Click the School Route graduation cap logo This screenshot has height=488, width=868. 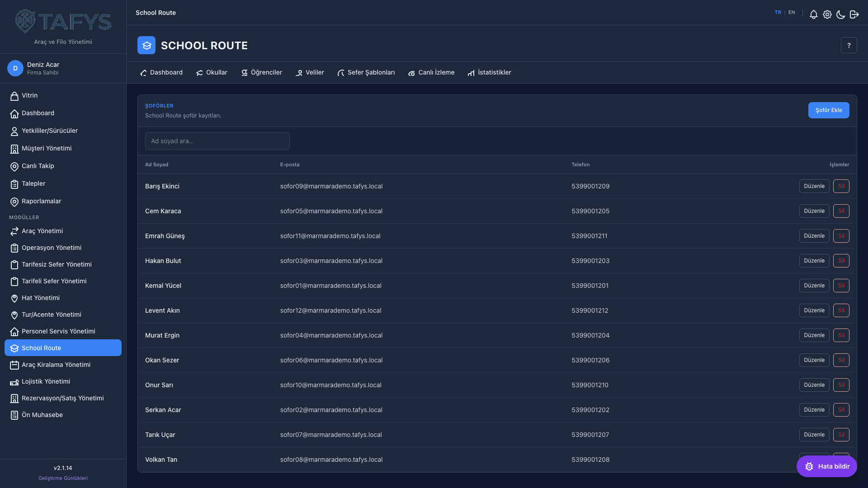[x=146, y=45]
